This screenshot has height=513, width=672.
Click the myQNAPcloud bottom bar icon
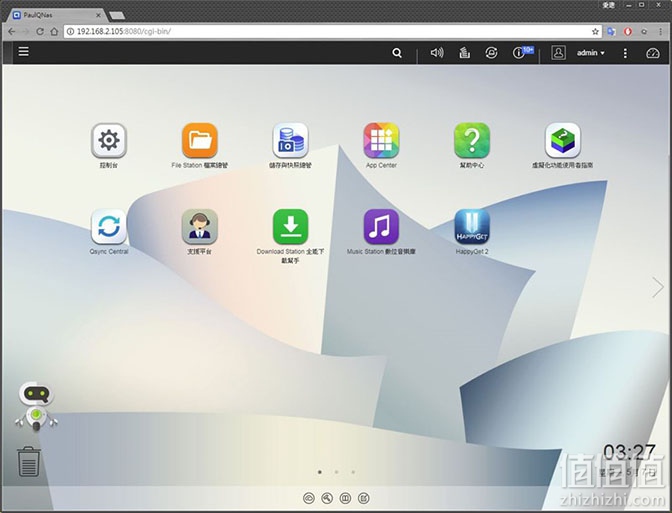pyautogui.click(x=309, y=498)
